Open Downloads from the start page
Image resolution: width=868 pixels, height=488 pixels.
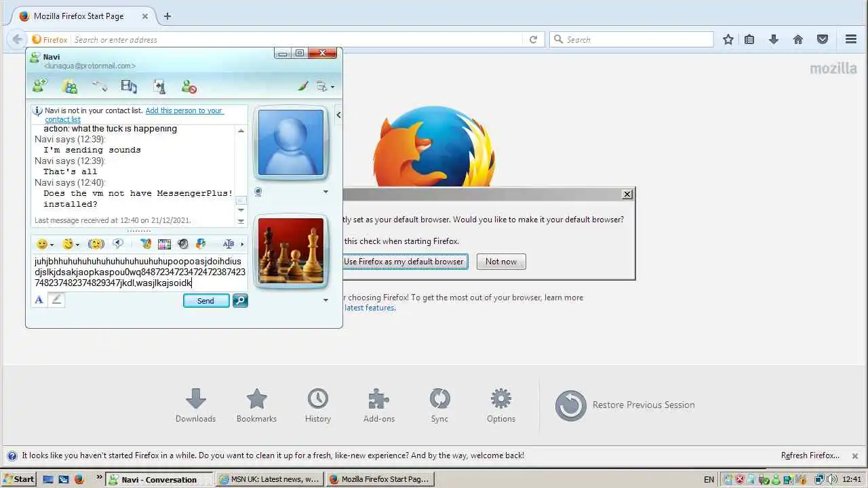195,405
